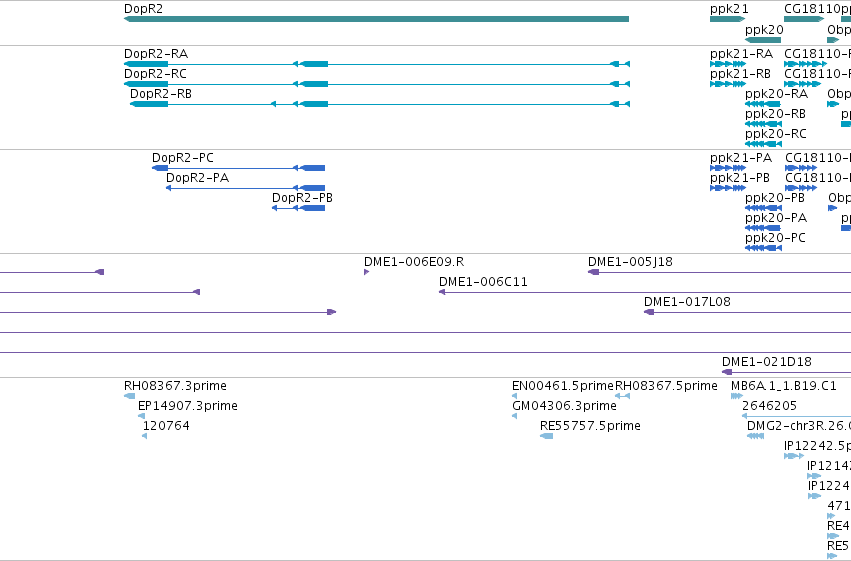Click the DopR2-RC transcript label
The image size is (851, 561).
click(x=155, y=74)
